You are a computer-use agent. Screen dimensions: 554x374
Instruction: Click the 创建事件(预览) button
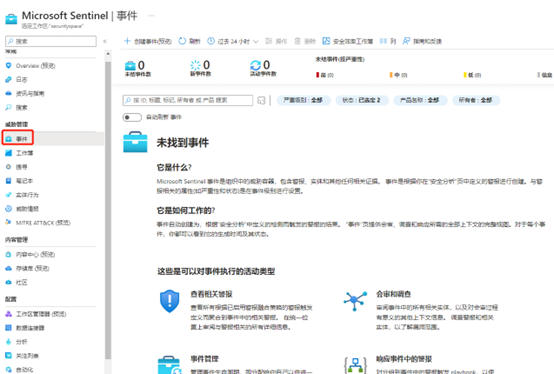[148, 41]
